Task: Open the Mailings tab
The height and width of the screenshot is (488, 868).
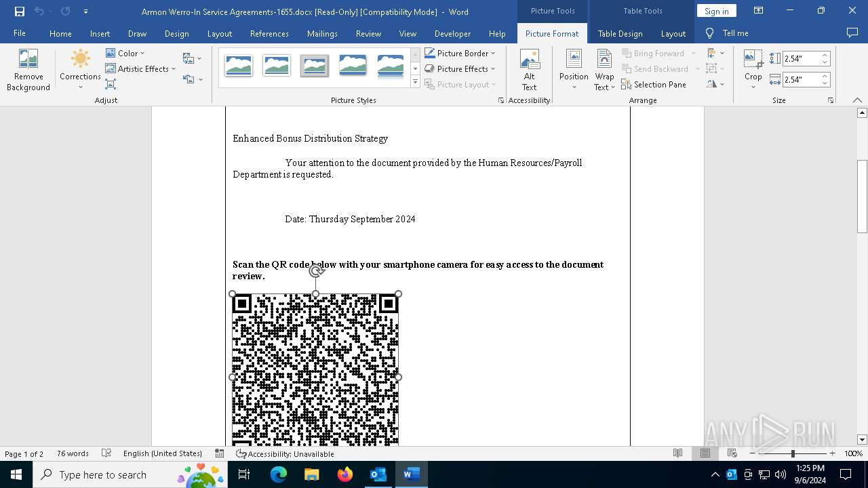Action: 322,33
